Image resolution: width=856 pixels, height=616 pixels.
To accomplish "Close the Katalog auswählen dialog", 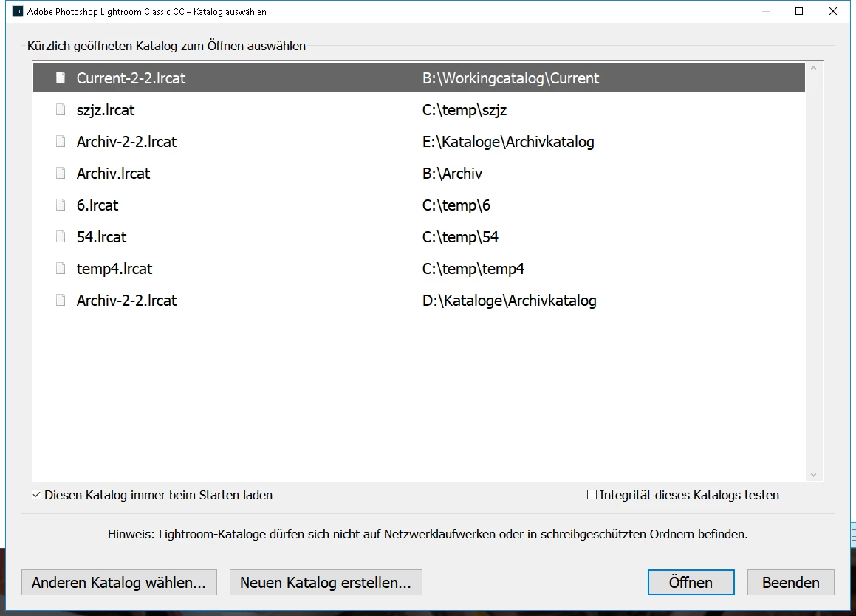I will (833, 11).
